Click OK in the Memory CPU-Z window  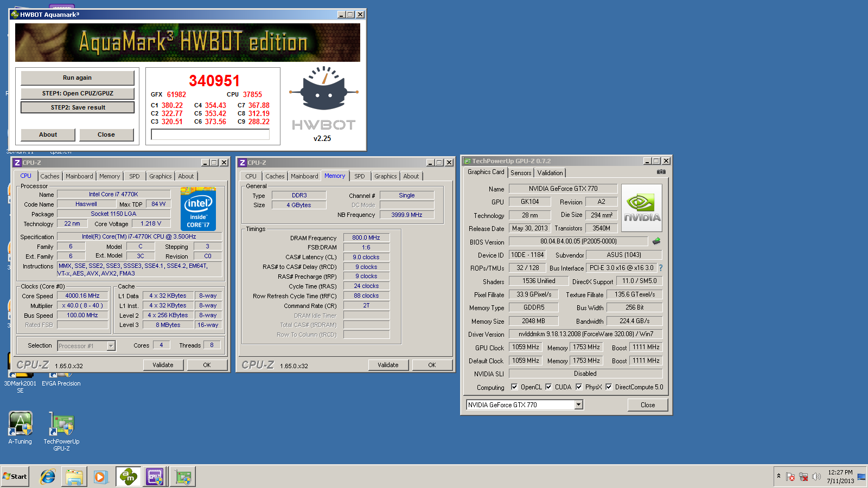[x=432, y=365]
